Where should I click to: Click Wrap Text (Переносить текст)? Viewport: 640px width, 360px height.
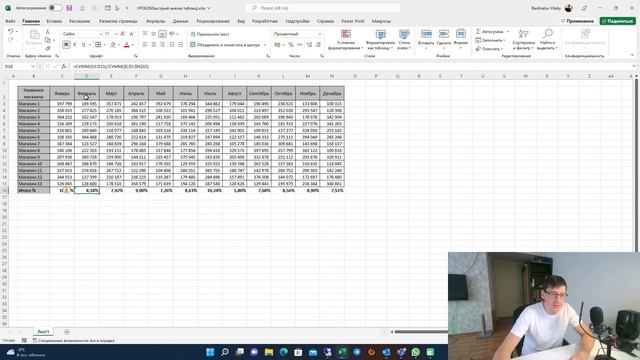(x=210, y=34)
